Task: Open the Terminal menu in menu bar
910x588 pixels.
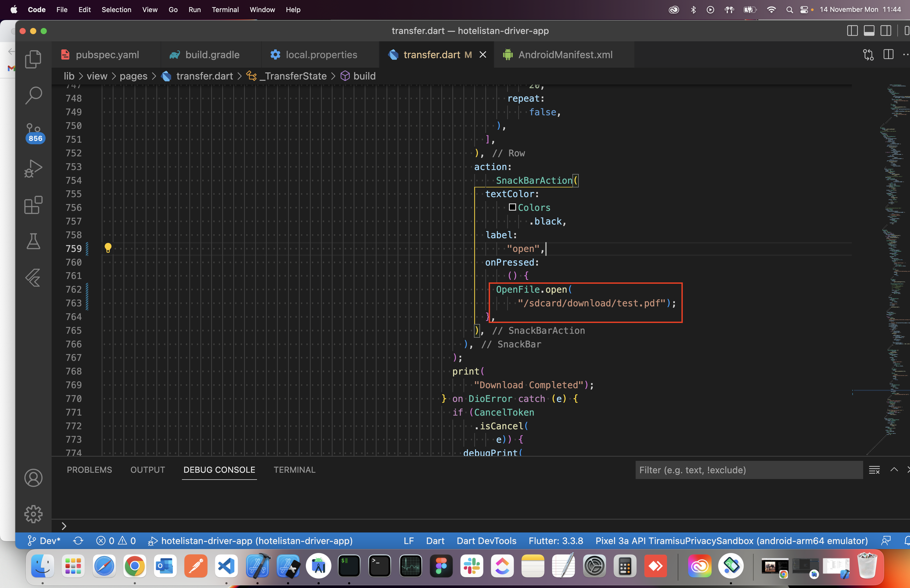Action: (x=225, y=9)
